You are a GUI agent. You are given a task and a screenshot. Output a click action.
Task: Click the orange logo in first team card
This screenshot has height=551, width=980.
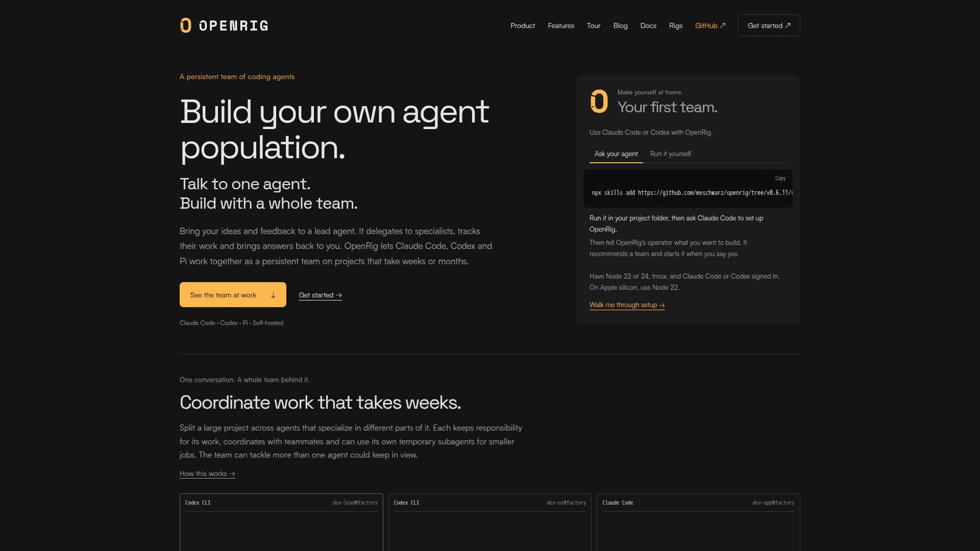tap(599, 101)
